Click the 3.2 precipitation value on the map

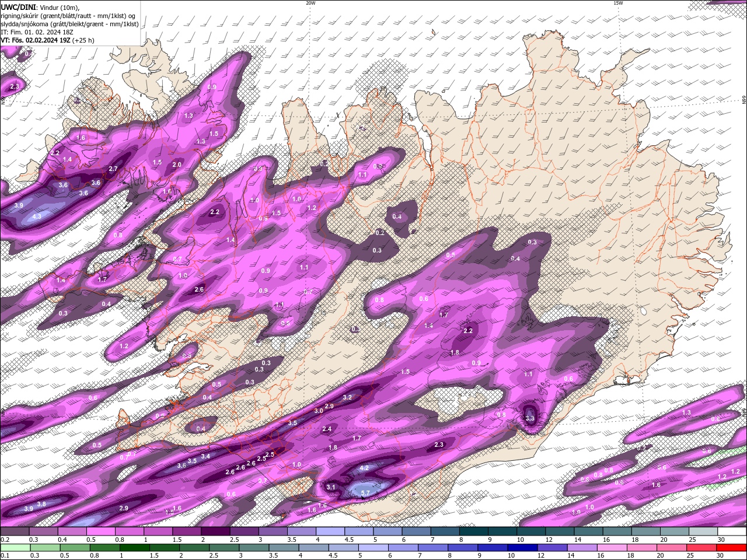pos(347,397)
